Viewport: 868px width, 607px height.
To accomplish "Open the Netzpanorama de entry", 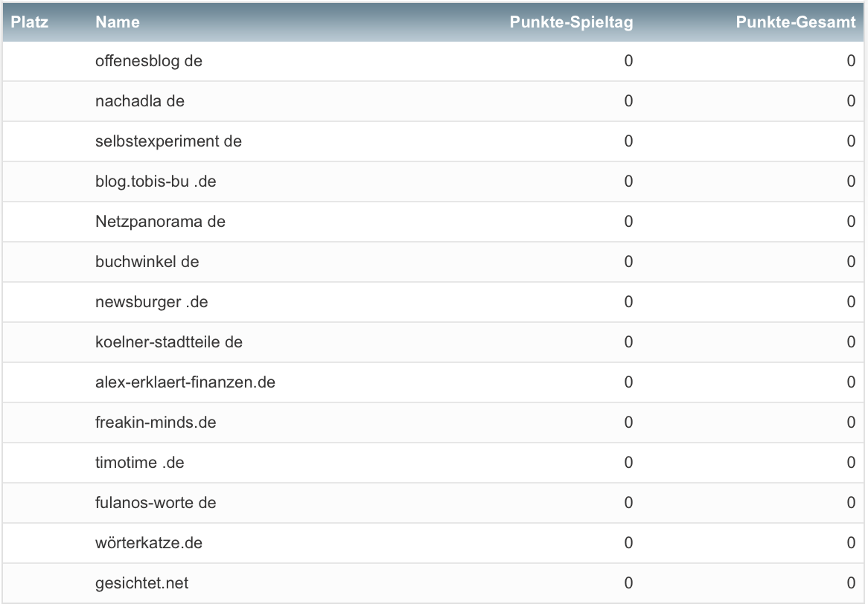I will pyautogui.click(x=160, y=222).
